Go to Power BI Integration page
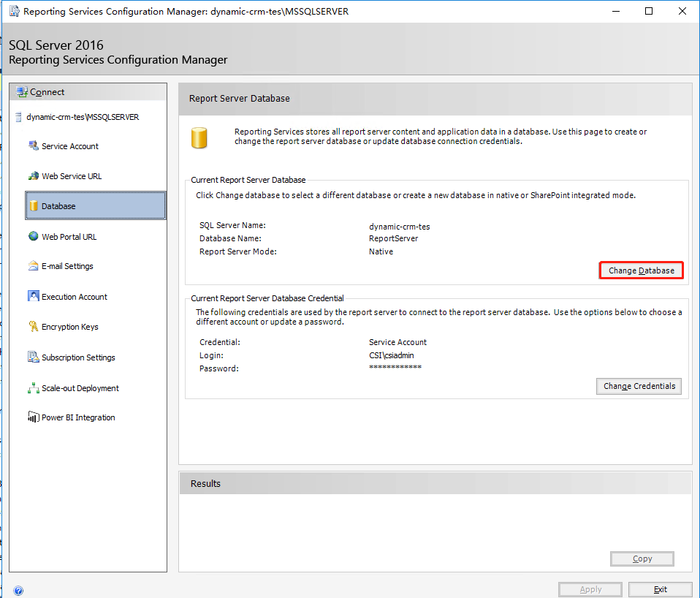700x598 pixels. click(79, 417)
